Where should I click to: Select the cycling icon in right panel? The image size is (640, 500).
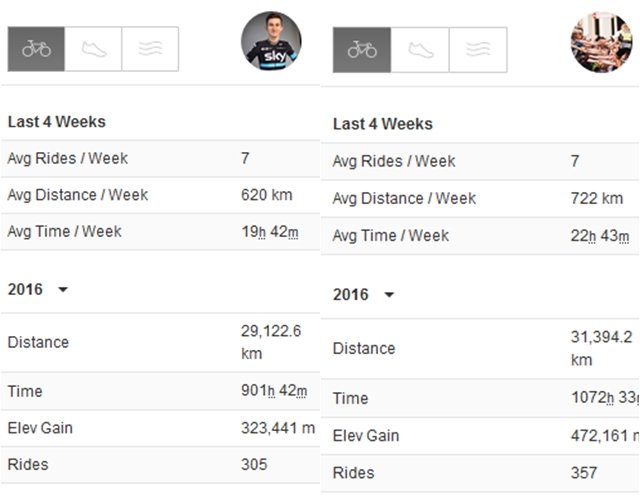(362, 50)
